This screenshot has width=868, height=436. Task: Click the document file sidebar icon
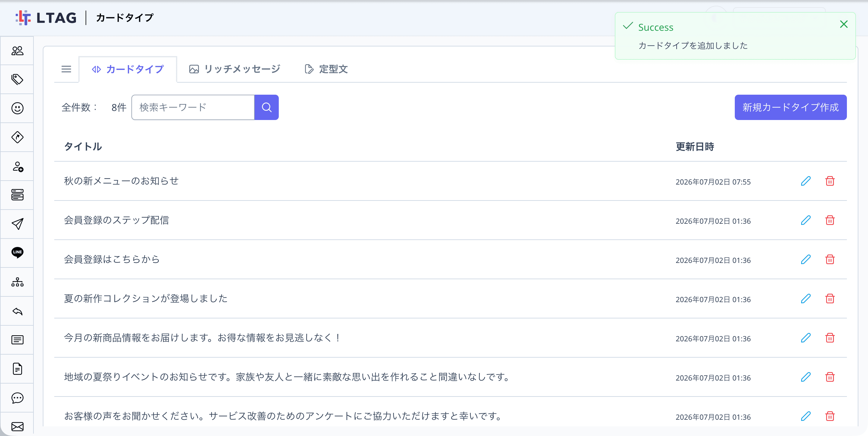pyautogui.click(x=17, y=368)
